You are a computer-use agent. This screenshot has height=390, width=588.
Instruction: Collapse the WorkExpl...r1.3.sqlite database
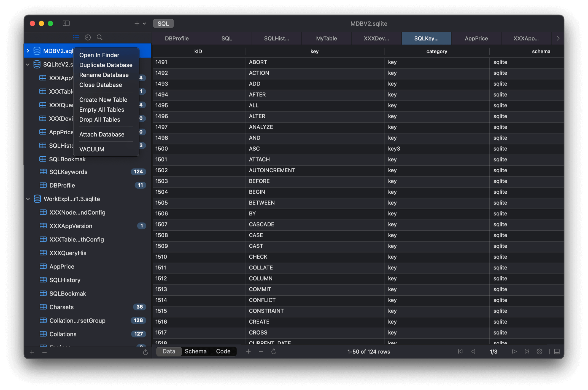(x=28, y=199)
